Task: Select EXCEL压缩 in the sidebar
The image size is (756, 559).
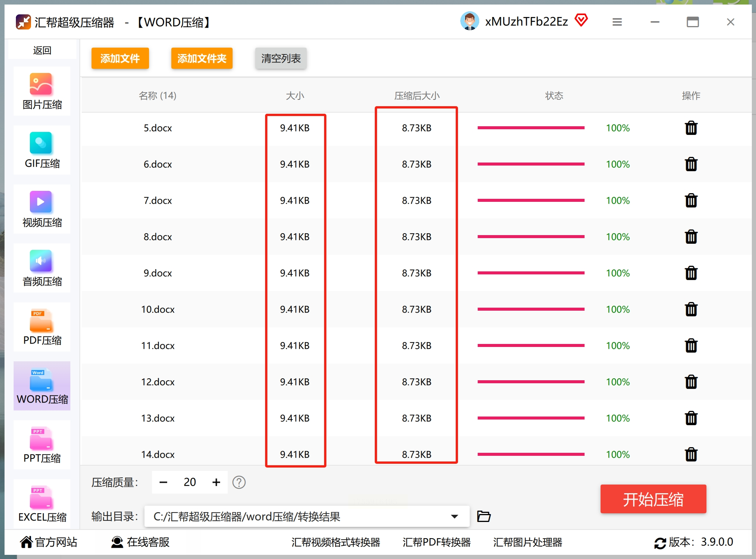Action: tap(42, 503)
